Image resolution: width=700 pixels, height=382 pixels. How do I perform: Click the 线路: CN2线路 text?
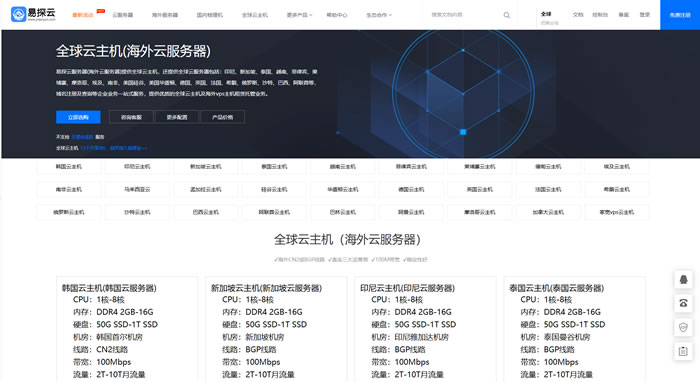100,349
